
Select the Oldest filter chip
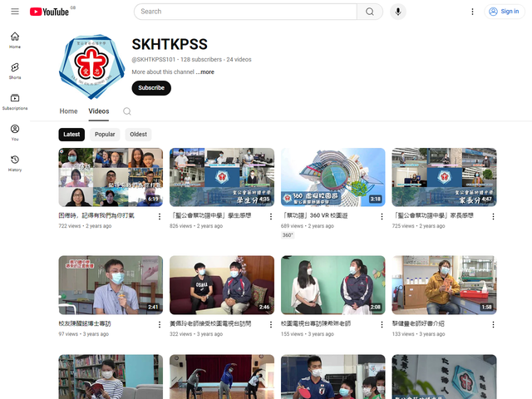tap(138, 134)
